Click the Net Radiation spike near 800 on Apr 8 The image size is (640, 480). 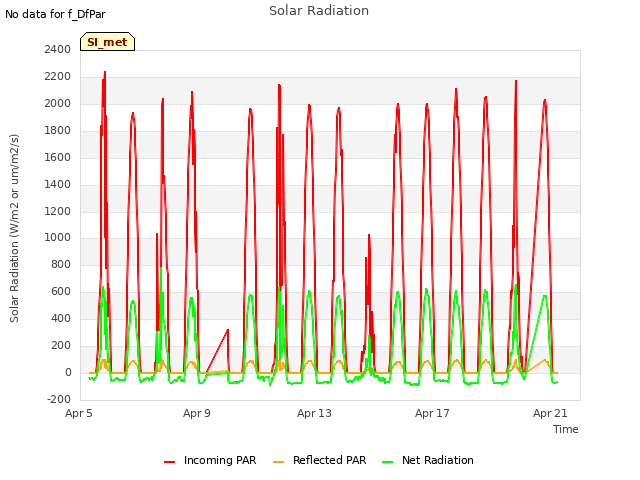[x=161, y=268]
